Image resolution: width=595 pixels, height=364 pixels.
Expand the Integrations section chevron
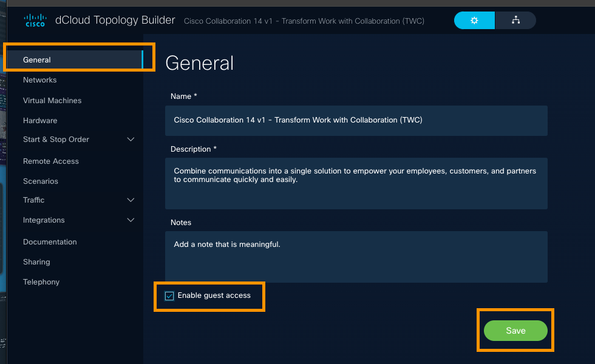point(131,220)
